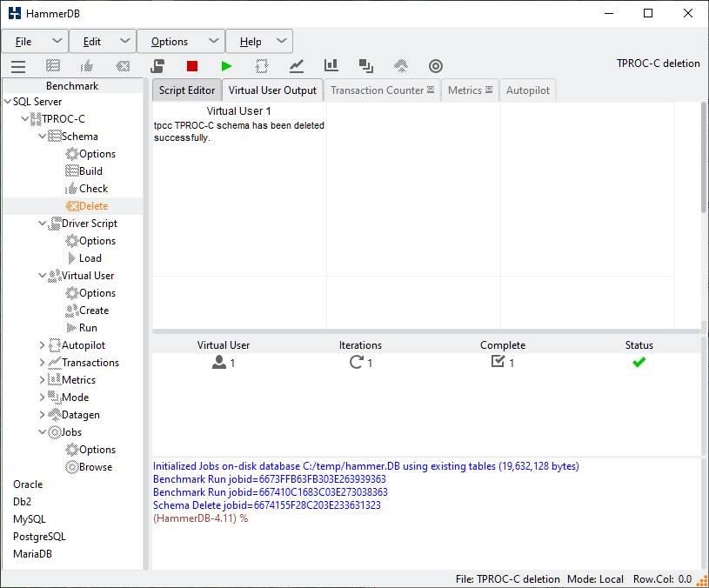The image size is (709, 588).
Task: Run virtual users with green play button
Action: tap(226, 66)
